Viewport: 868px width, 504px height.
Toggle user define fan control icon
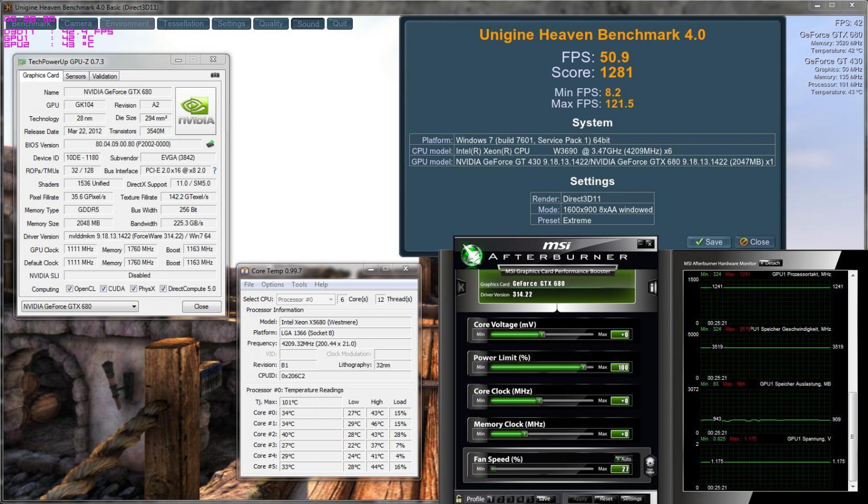[x=649, y=465]
